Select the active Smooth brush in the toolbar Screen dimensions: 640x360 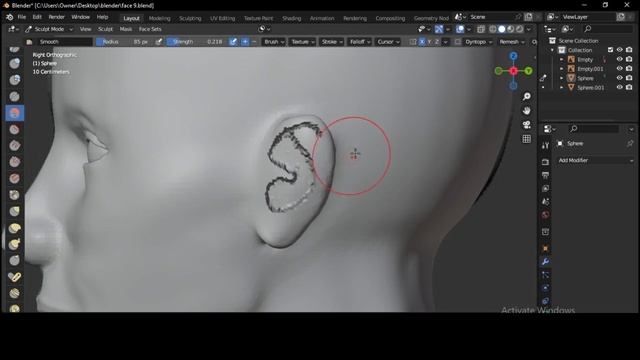(15, 113)
